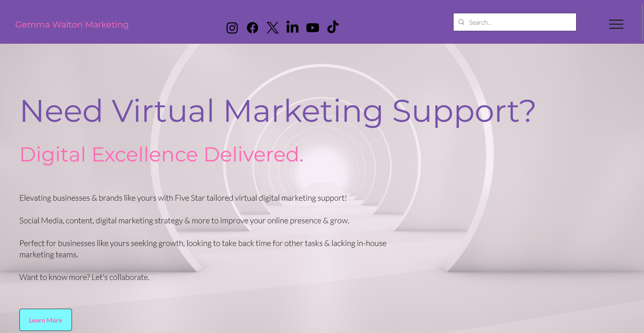The height and width of the screenshot is (333, 644).
Task: Click the 'Social Media, content' paragraph
Action: point(184,221)
